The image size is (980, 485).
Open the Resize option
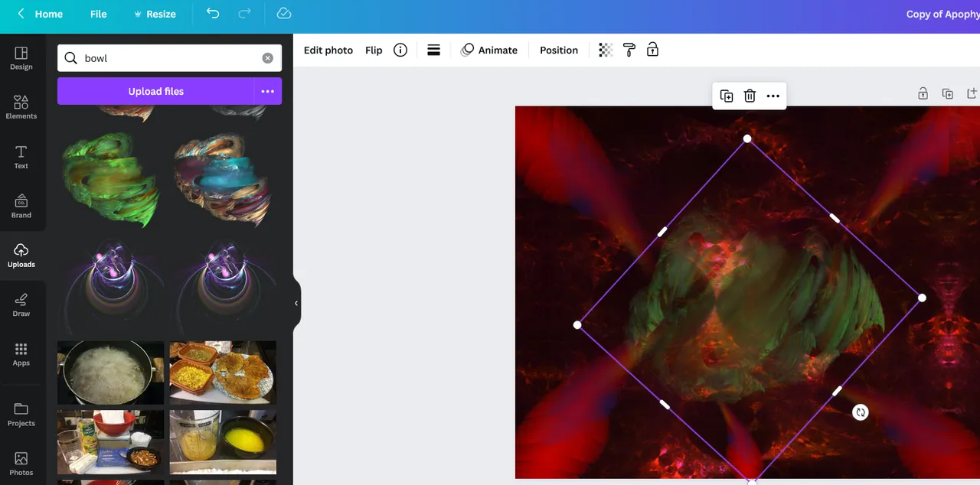155,14
